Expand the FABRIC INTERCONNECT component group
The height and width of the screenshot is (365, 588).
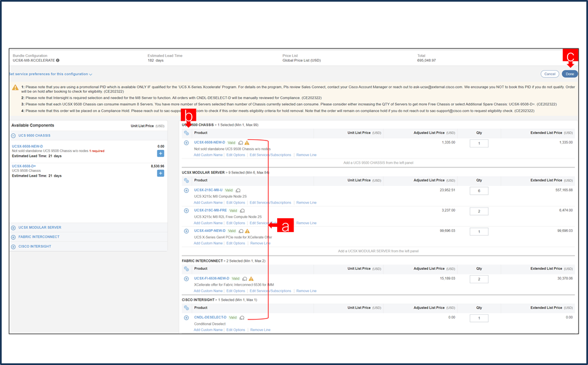tap(13, 237)
